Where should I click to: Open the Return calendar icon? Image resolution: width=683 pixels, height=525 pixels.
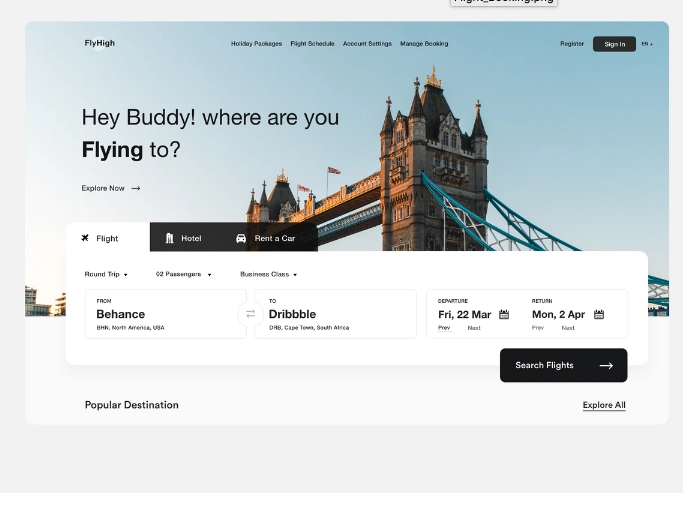click(599, 315)
